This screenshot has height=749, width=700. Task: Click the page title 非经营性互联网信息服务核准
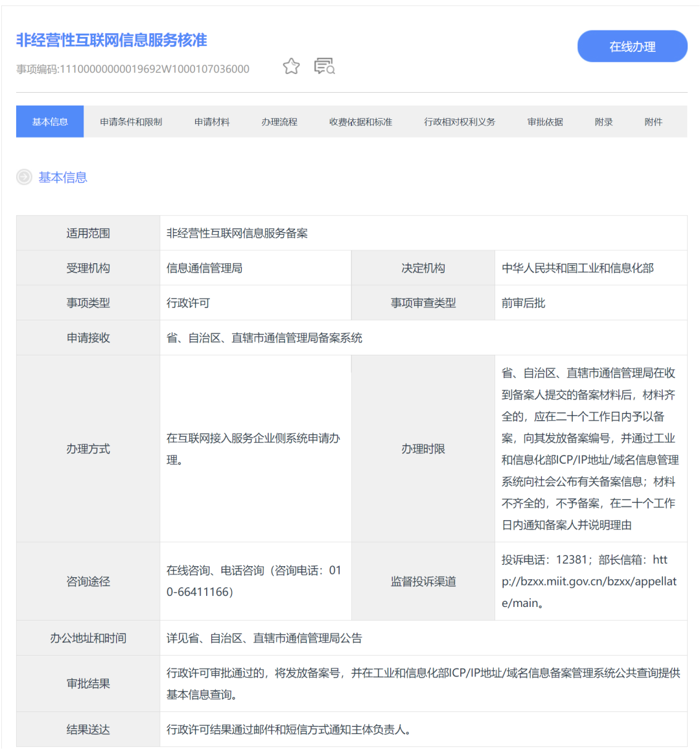[111, 40]
